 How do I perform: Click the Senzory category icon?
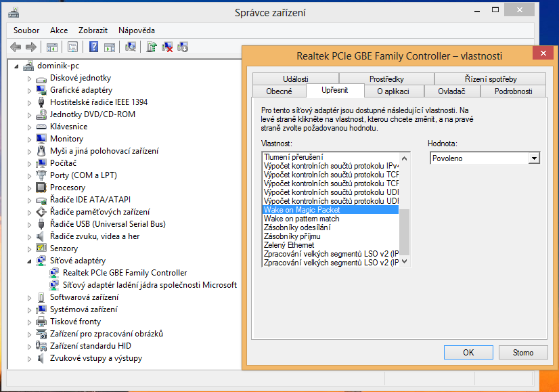point(41,248)
